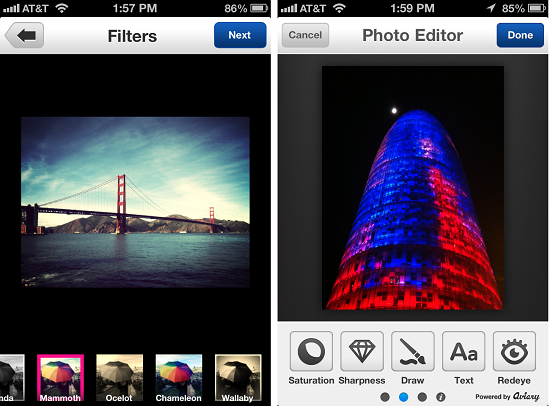This screenshot has height=406, width=550.
Task: Tap the back arrow on Filters screen
Action: [x=24, y=35]
